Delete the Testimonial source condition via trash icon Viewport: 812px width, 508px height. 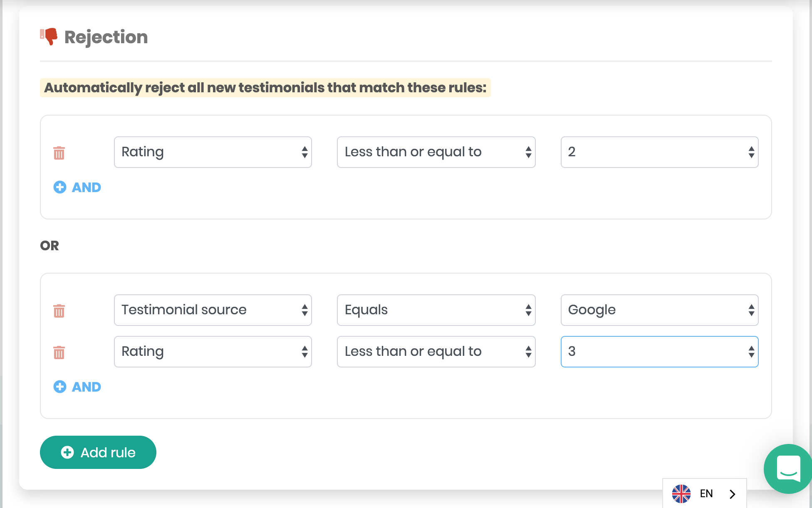tap(59, 311)
